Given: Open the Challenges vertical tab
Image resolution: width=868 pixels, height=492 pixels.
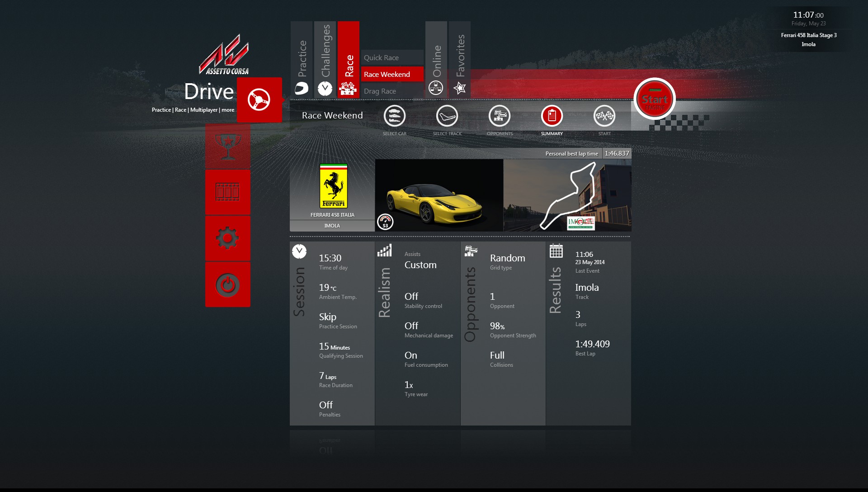Looking at the screenshot, I should pos(325,60).
